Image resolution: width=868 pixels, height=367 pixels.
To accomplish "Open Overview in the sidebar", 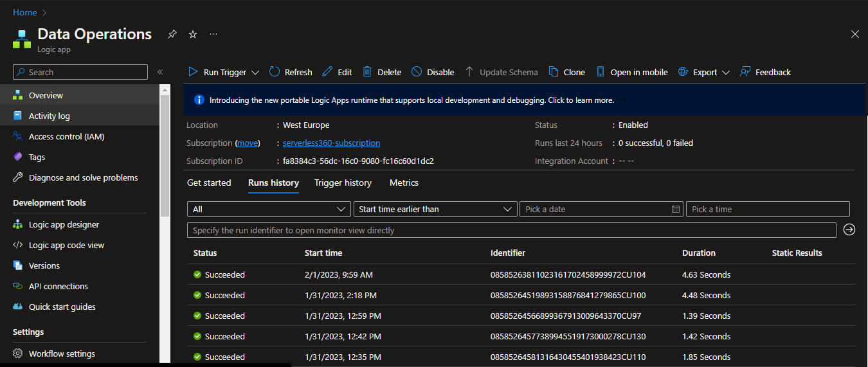I will [80, 95].
